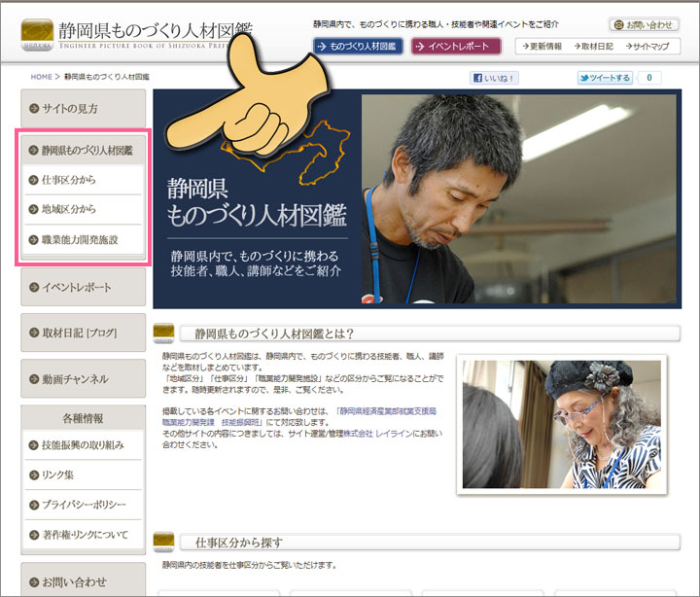The height and width of the screenshot is (597, 700).
Task: Open イベントレポート sidebar item
Action: point(83,287)
